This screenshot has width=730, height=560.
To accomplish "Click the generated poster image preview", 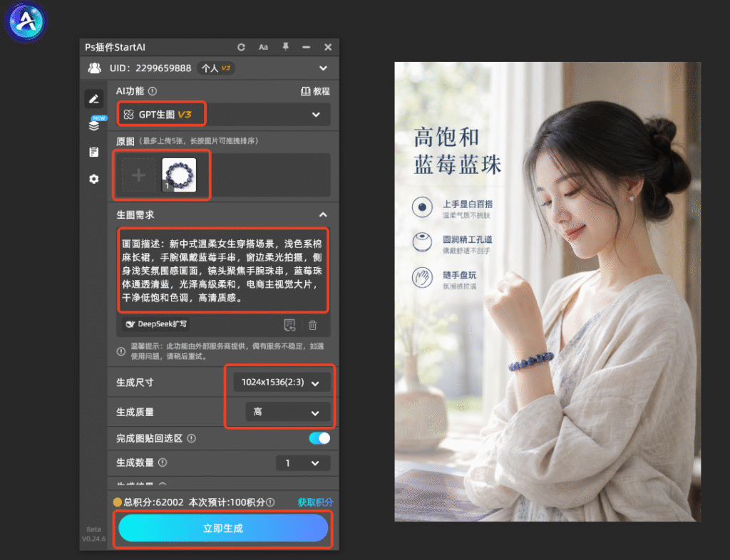I will click(547, 291).
